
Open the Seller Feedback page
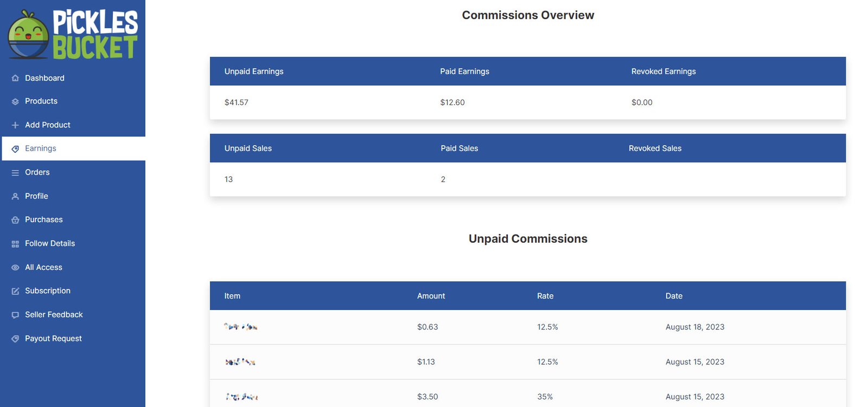coord(54,315)
